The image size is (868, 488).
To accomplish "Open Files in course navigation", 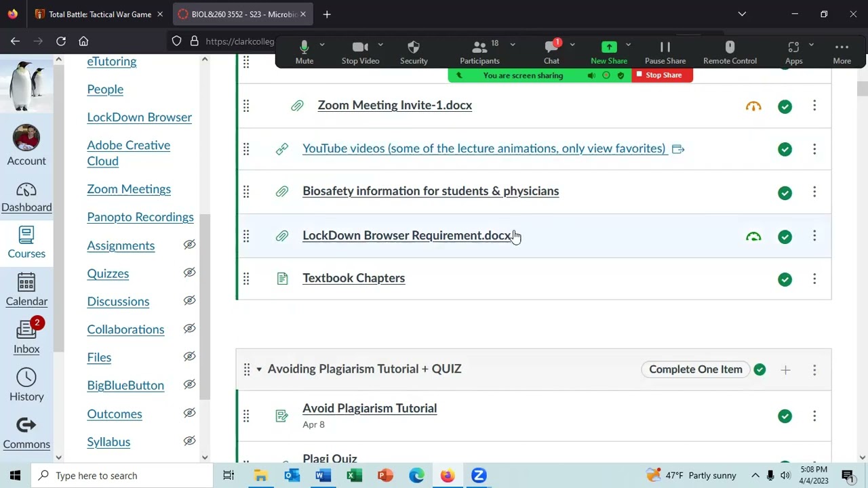I will coord(99,357).
